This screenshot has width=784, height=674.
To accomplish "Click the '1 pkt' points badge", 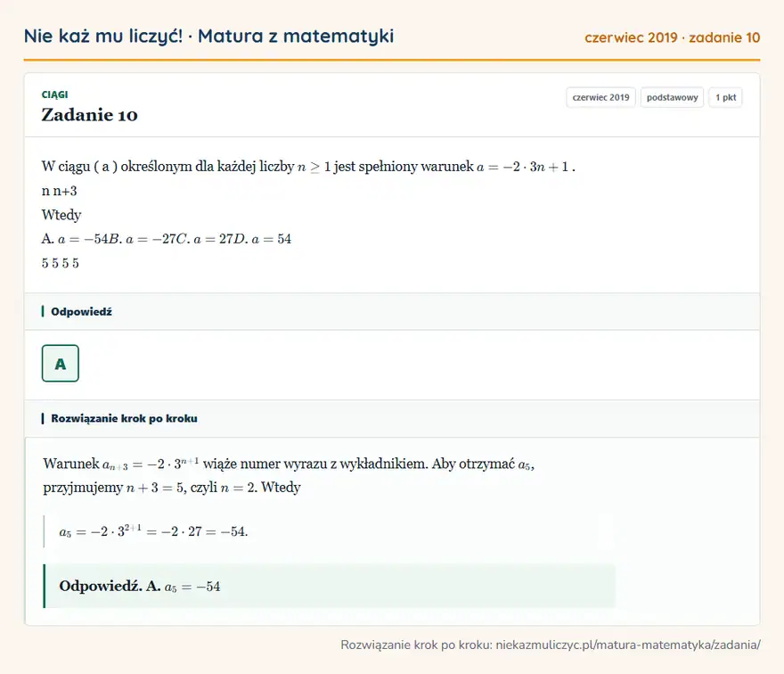I will [725, 97].
